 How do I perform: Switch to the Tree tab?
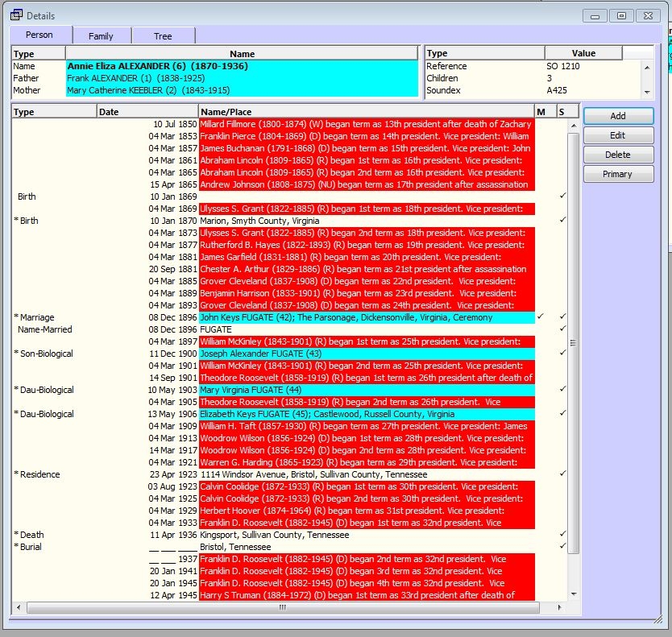163,36
